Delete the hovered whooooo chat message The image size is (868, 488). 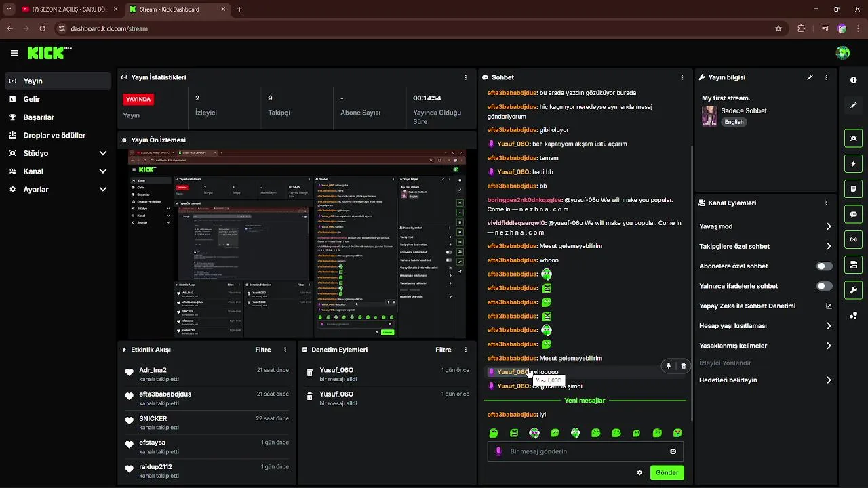pos(683,366)
